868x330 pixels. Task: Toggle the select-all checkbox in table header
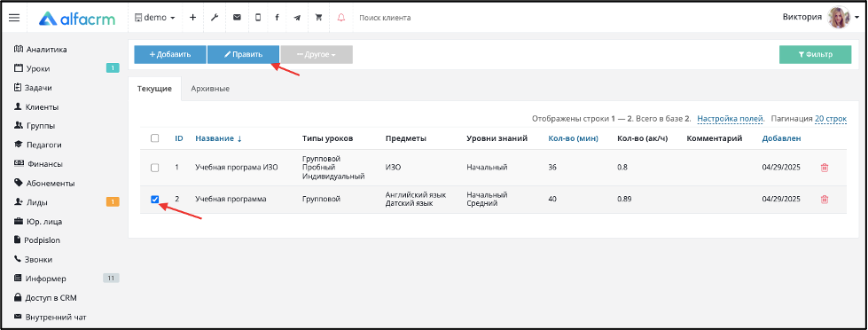(x=155, y=138)
